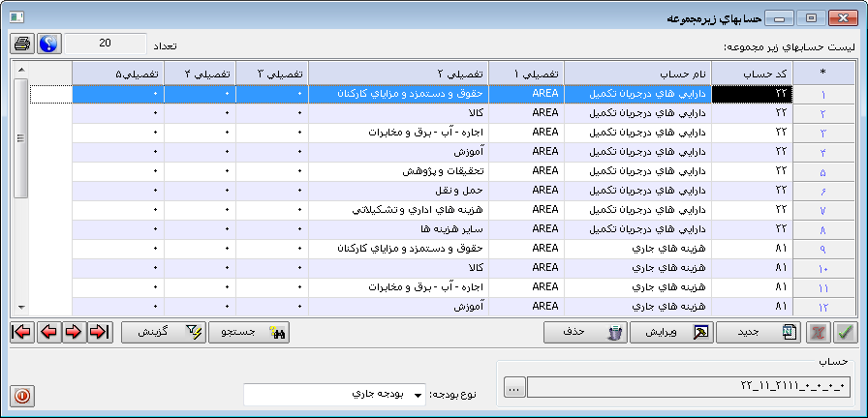Click the red X cancel button
Viewport: 868px width, 418px height.
pyautogui.click(x=820, y=332)
